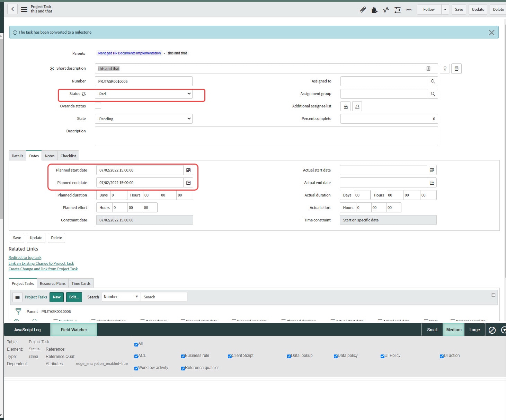Uncheck the UI action checkbox

(442, 356)
